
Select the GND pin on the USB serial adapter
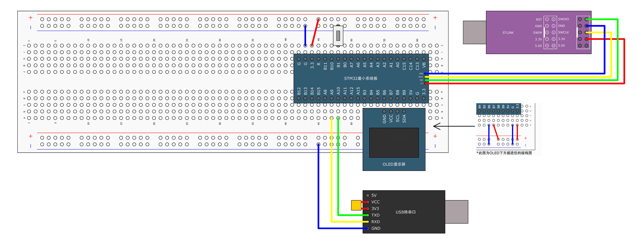368,228
